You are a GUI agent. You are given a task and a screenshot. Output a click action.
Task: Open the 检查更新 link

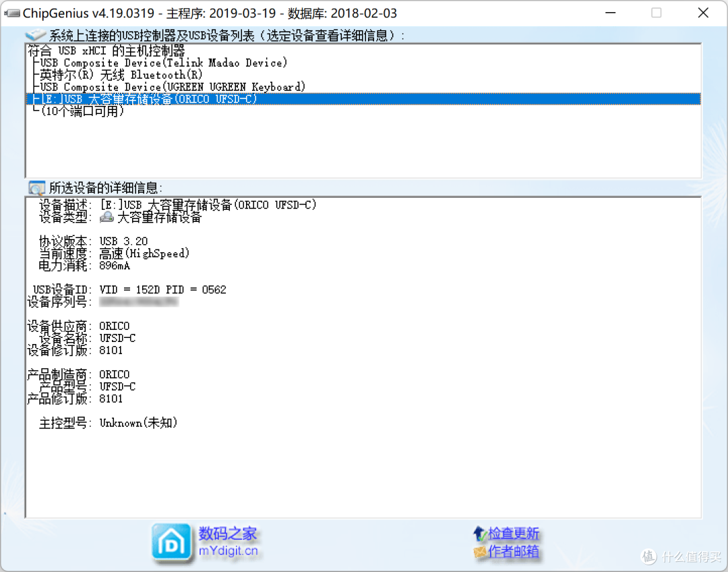point(513,534)
